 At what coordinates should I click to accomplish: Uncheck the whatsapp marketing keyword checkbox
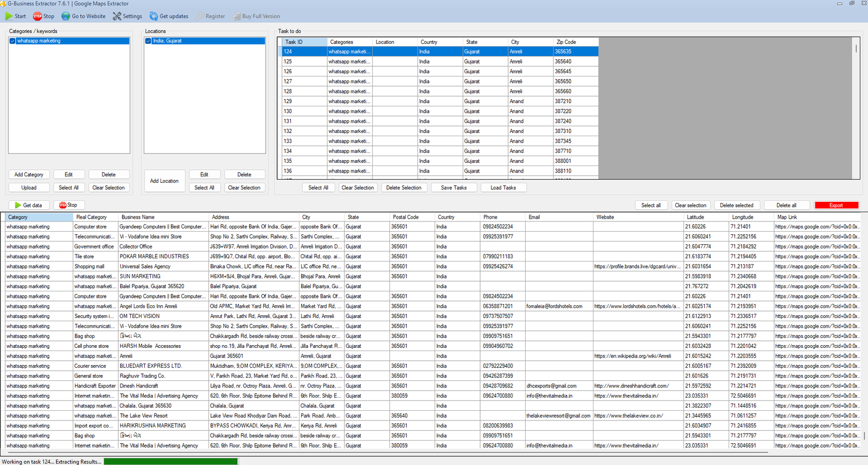tap(12, 41)
